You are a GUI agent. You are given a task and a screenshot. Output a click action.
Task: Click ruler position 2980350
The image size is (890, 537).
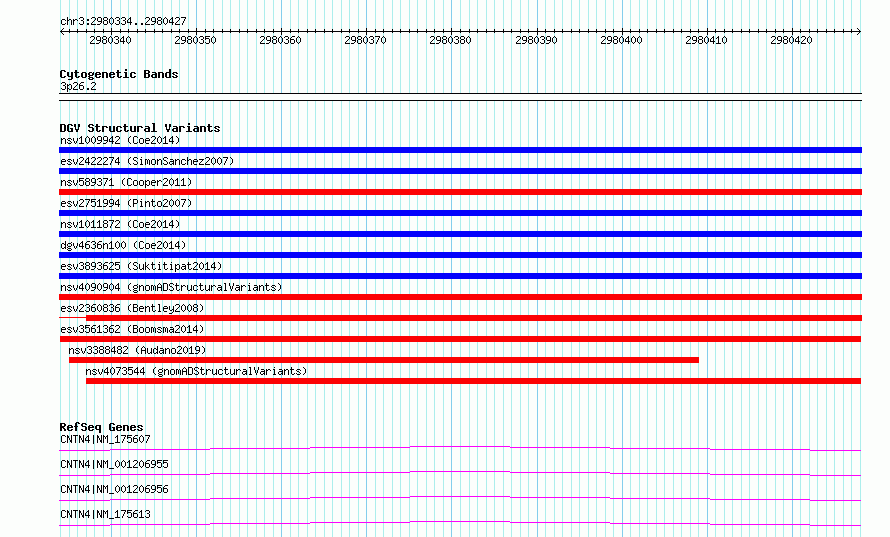[x=195, y=40]
